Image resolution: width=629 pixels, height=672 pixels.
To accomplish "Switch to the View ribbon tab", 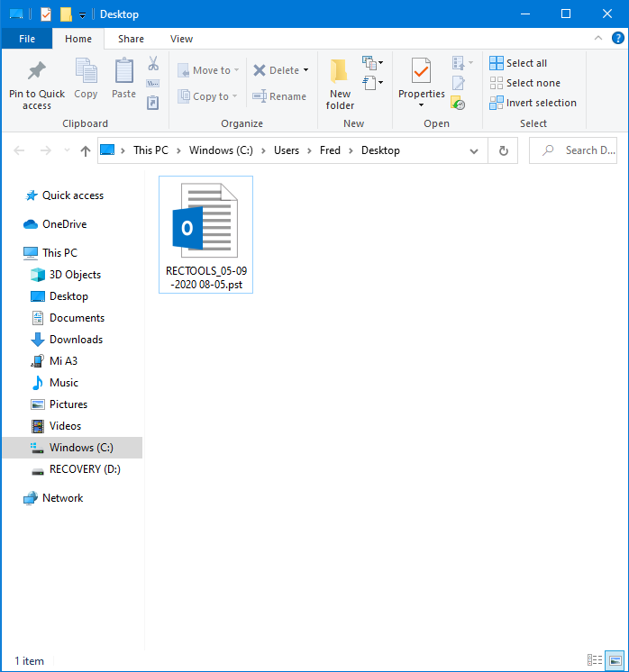I will pyautogui.click(x=181, y=39).
